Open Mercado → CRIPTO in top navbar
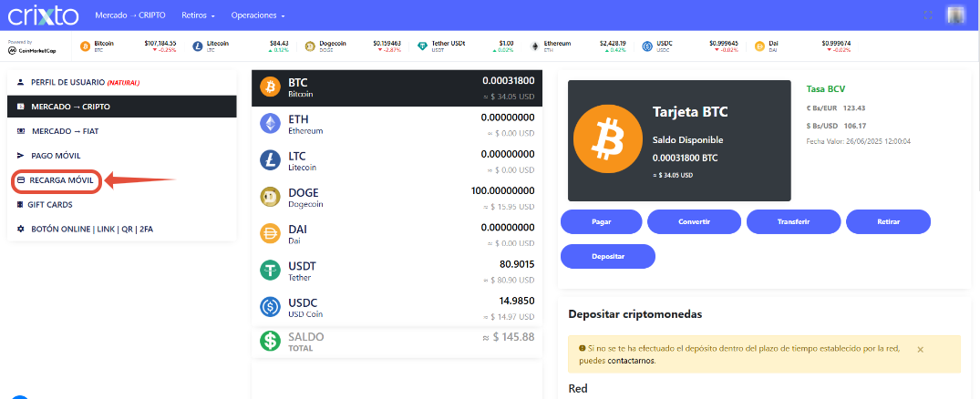Viewport: 980px width, 399px height. point(130,15)
